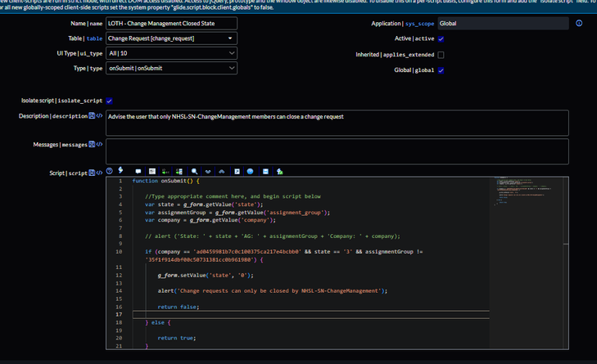597x364 pixels.
Task: Click into the empty Messages text area
Action: [x=336, y=151]
